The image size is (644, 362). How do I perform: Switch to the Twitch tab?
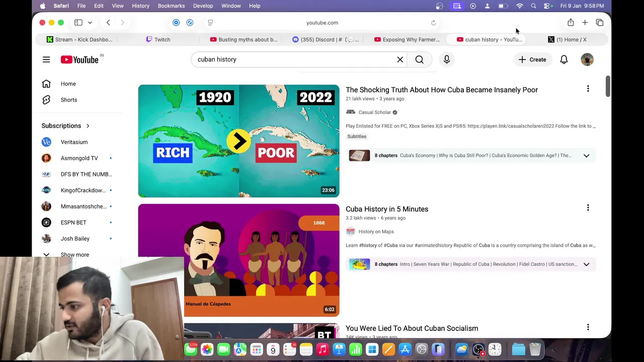158,39
